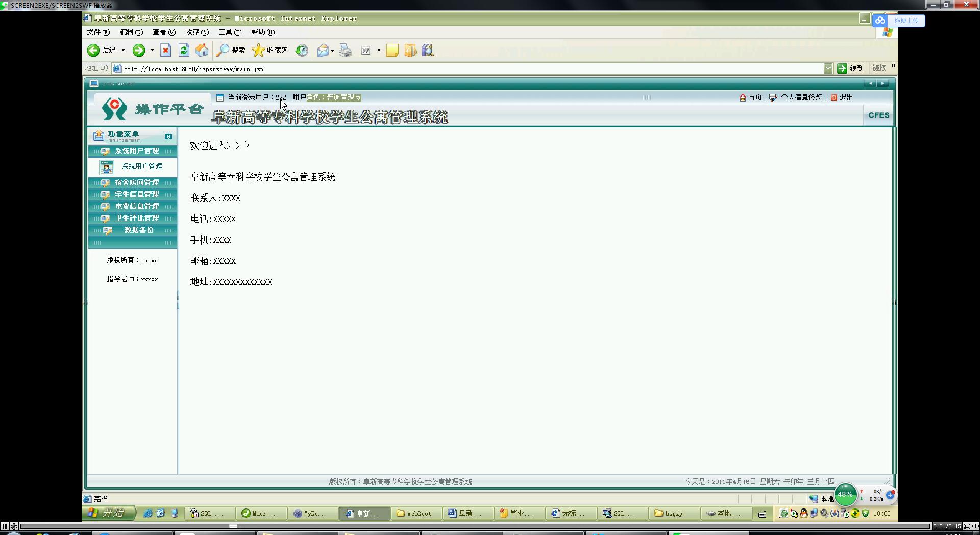Open the 数据备份 menu section
980x535 pixels.
133,230
